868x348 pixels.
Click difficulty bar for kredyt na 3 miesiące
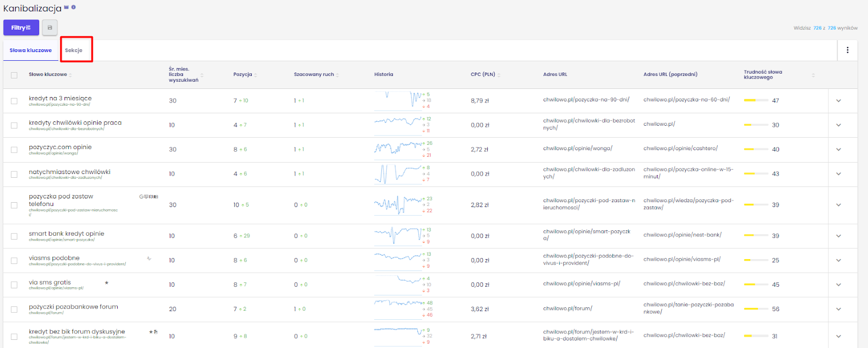tap(756, 100)
